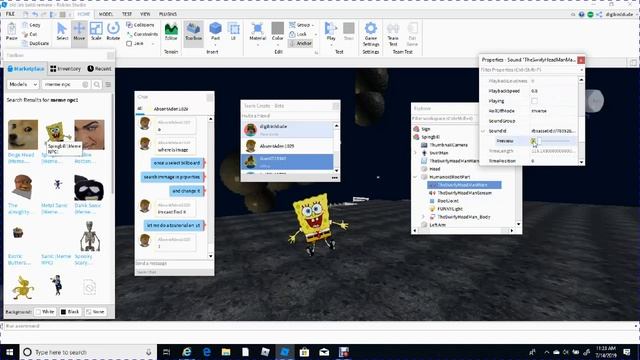Click the Play test button
Image resolution: width=640 pixels, height=360 pixels.
[331, 31]
